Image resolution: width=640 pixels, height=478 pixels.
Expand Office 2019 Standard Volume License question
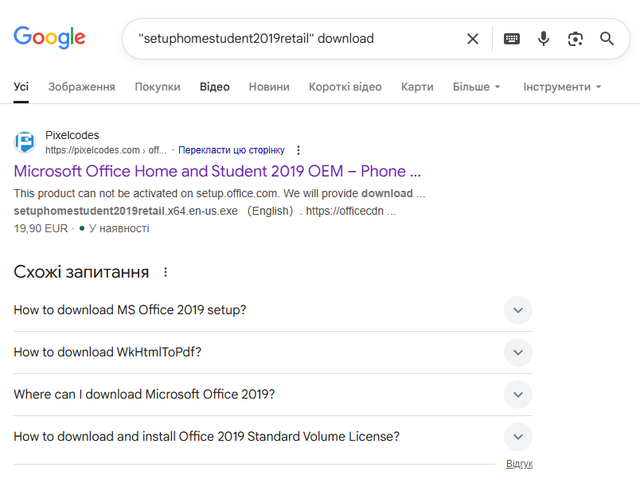point(517,436)
